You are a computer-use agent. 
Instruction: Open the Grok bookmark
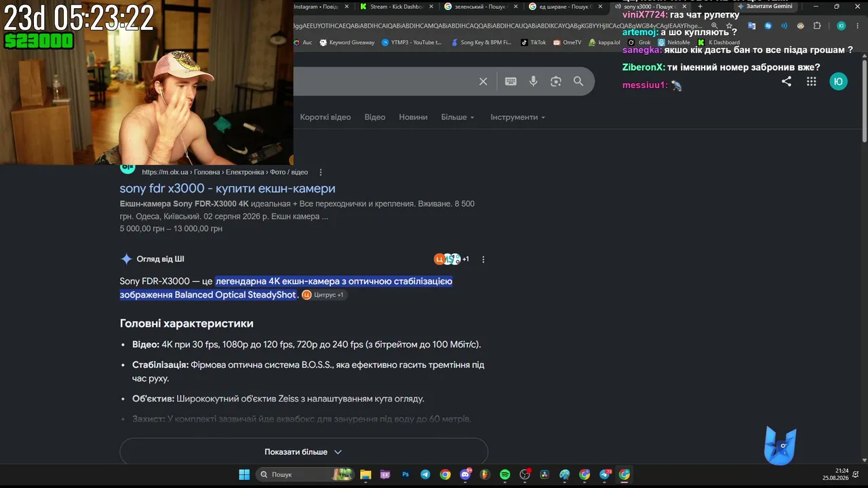[638, 42]
